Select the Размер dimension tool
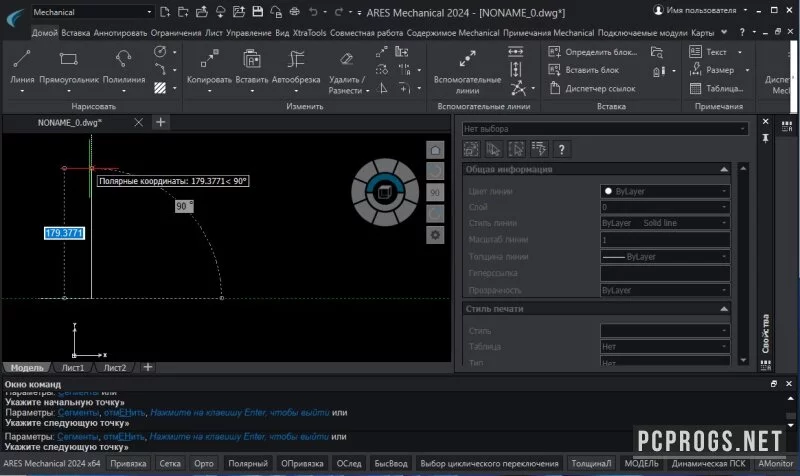This screenshot has width=800, height=476. click(712, 70)
